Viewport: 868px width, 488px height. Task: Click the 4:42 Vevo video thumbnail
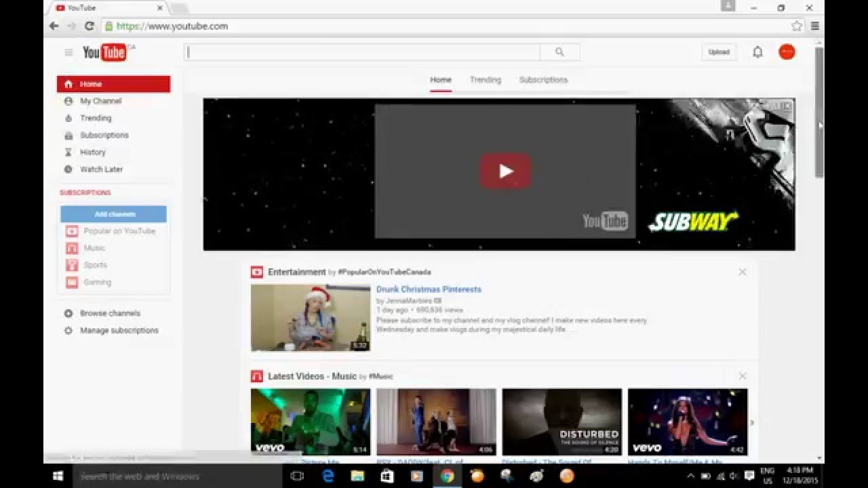(688, 422)
